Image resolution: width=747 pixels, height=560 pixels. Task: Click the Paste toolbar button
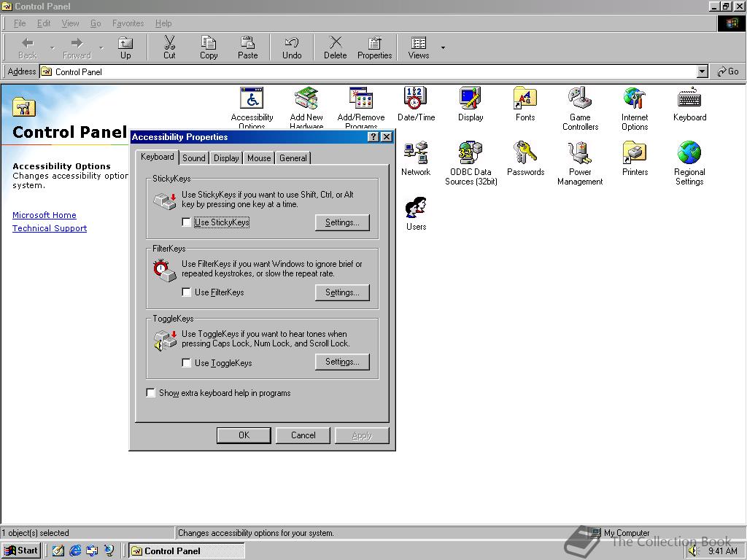coord(248,47)
